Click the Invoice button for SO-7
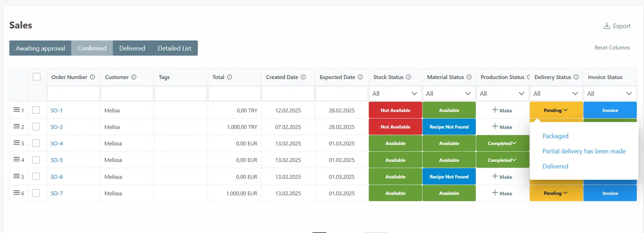 (610, 193)
